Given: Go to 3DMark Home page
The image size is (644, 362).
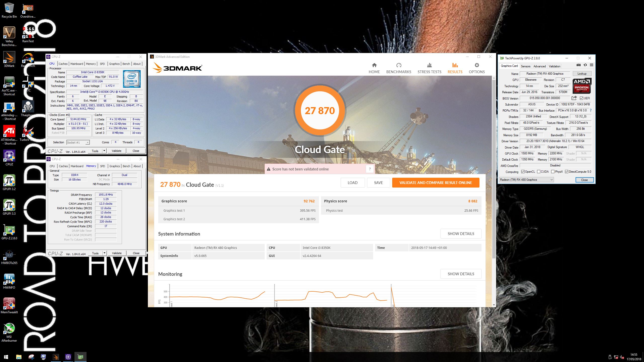Looking at the screenshot, I should pyautogui.click(x=374, y=68).
